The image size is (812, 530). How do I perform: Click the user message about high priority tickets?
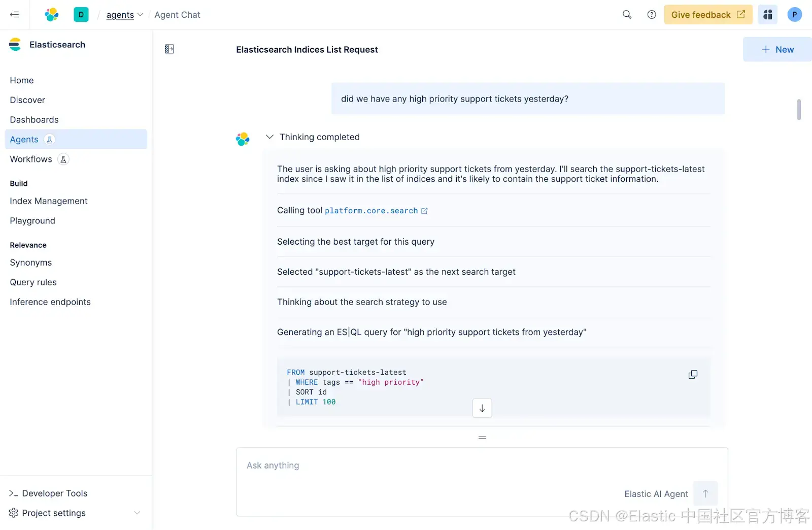tap(528, 98)
